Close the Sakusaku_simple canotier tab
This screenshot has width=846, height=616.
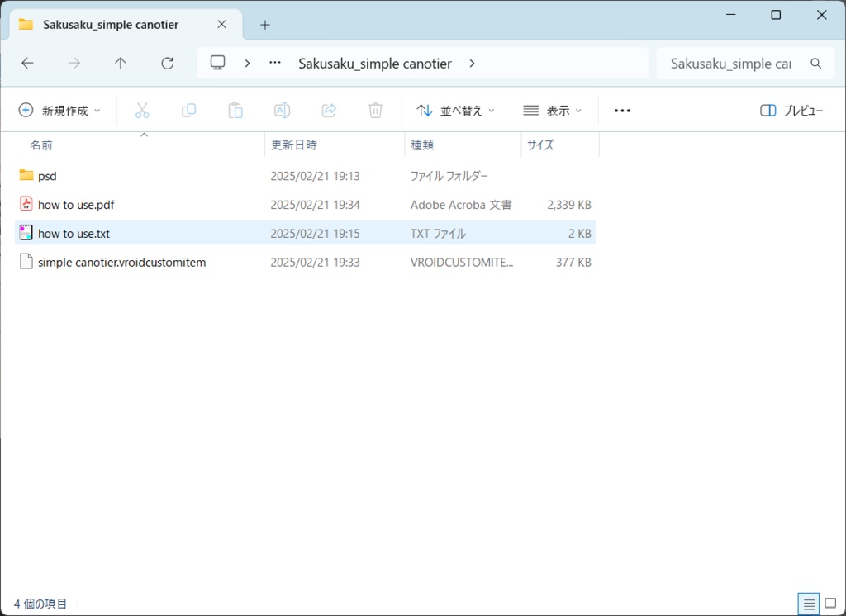pyautogui.click(x=221, y=24)
